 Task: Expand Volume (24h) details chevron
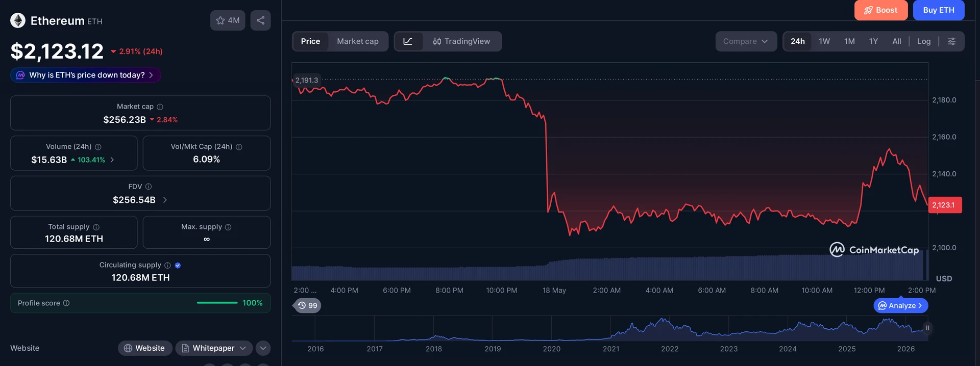[112, 160]
